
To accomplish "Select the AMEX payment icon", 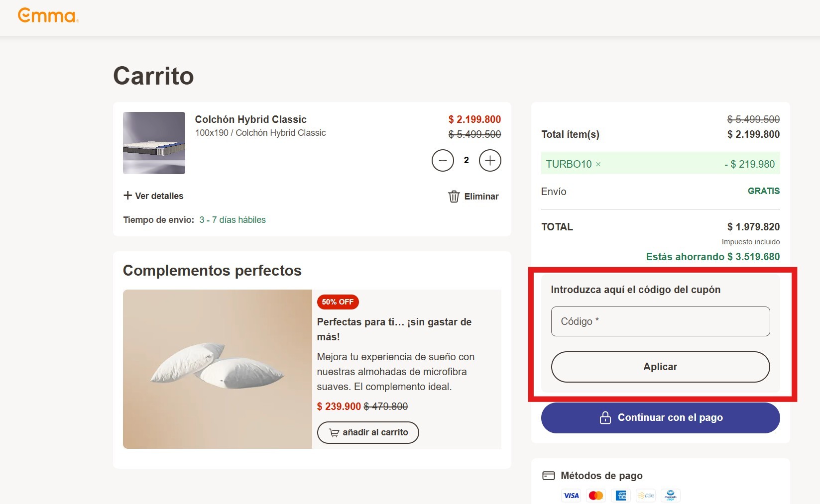I will (x=621, y=495).
